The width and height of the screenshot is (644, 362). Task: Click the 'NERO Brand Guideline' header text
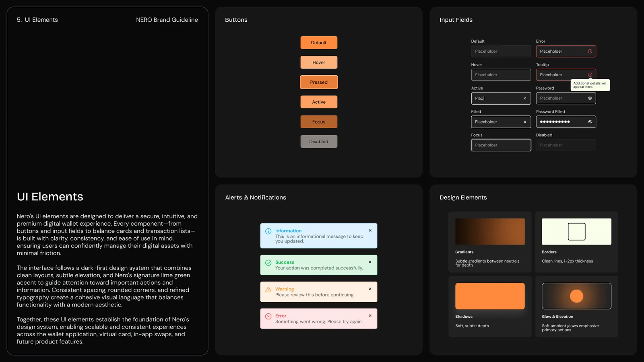pyautogui.click(x=167, y=20)
